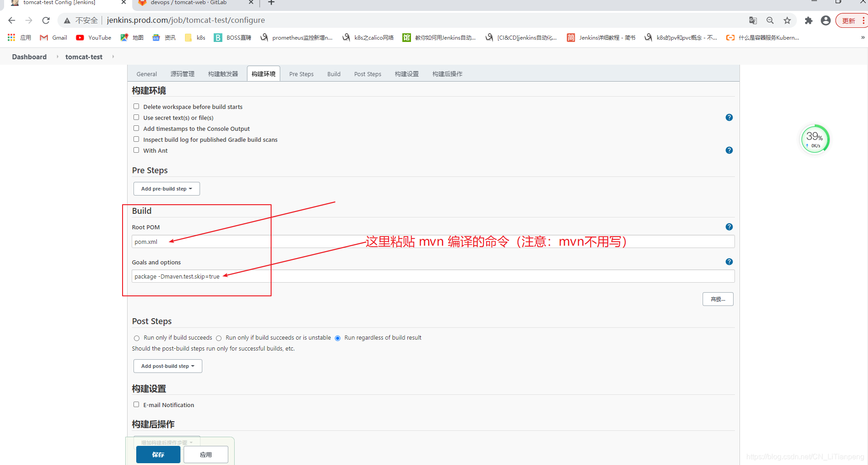This screenshot has width=868, height=465.
Task: Switch to the 构建触发器 tab
Action: click(223, 74)
